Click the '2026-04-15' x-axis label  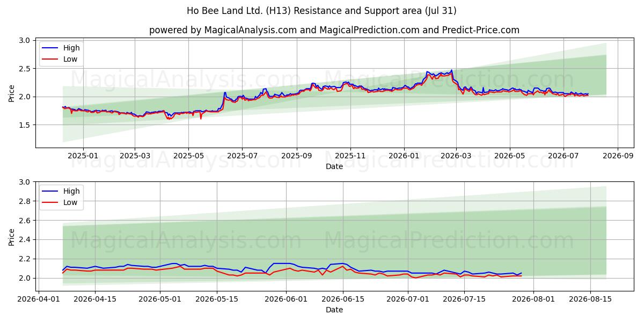(95, 299)
